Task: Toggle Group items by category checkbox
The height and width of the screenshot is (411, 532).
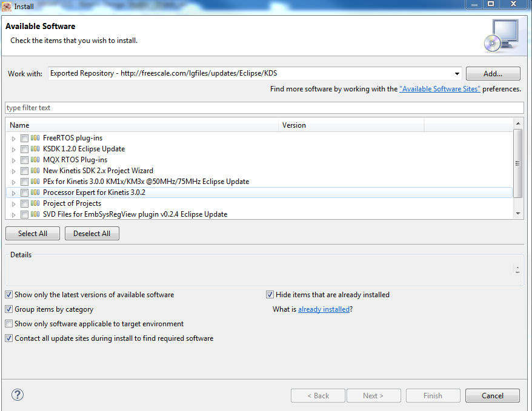Action: (x=9, y=309)
